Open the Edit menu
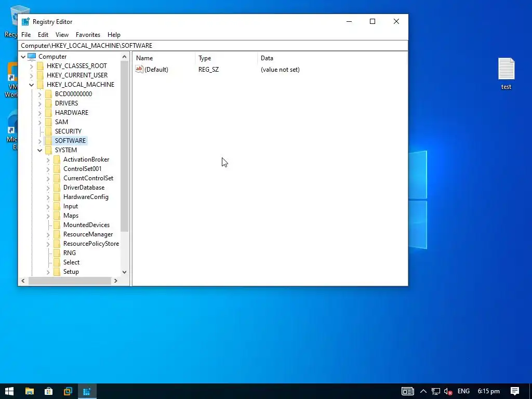 (43, 35)
